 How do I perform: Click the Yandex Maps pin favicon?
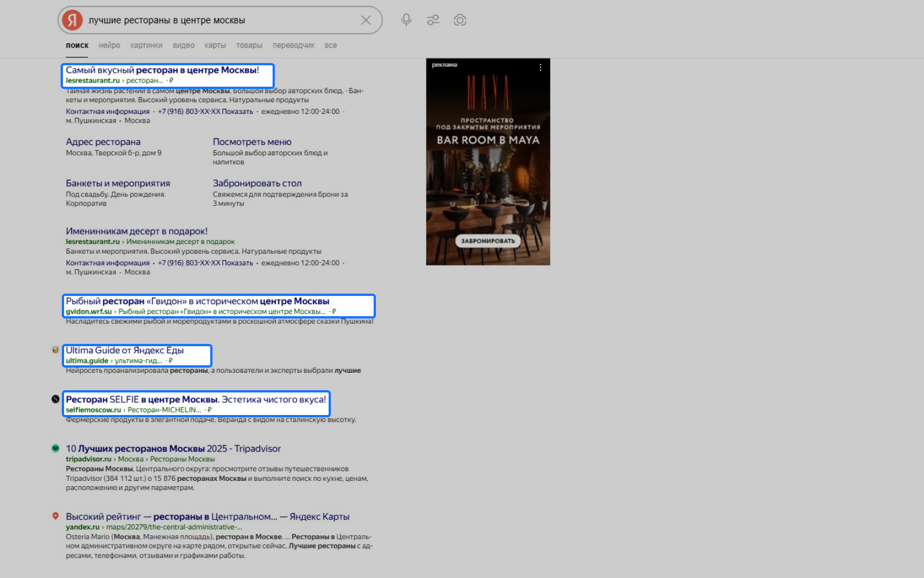point(55,516)
